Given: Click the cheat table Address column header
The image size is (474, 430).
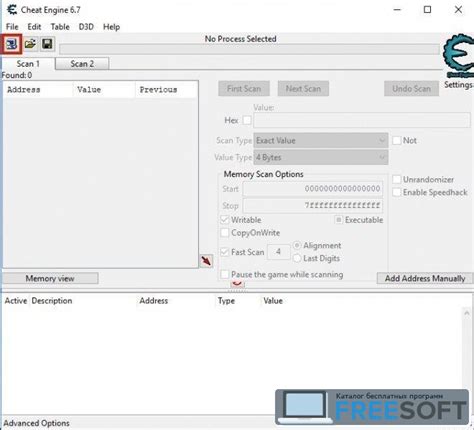Looking at the screenshot, I should (x=154, y=301).
